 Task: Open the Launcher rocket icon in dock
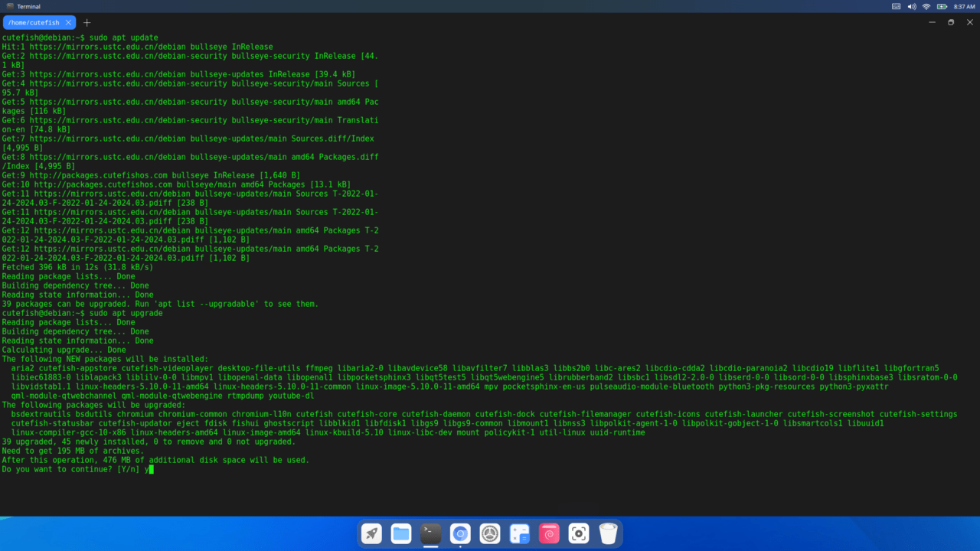pos(371,533)
